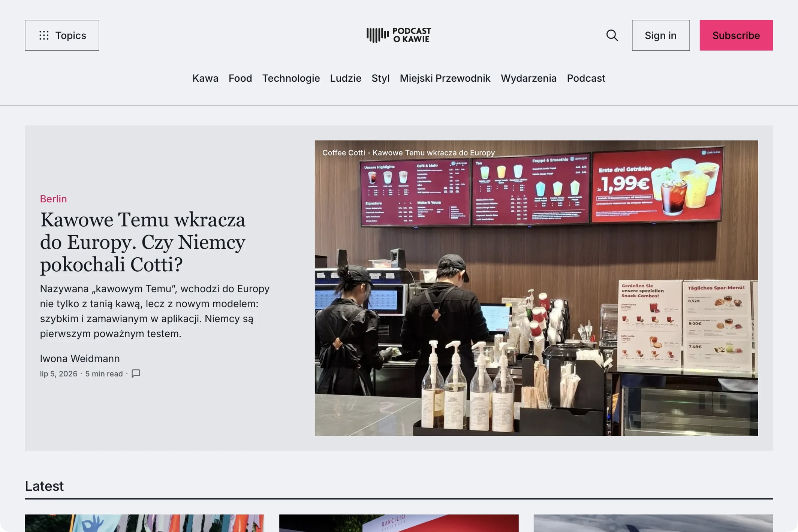The height and width of the screenshot is (532, 798).
Task: Click the pink Subscribe button
Action: 736,35
